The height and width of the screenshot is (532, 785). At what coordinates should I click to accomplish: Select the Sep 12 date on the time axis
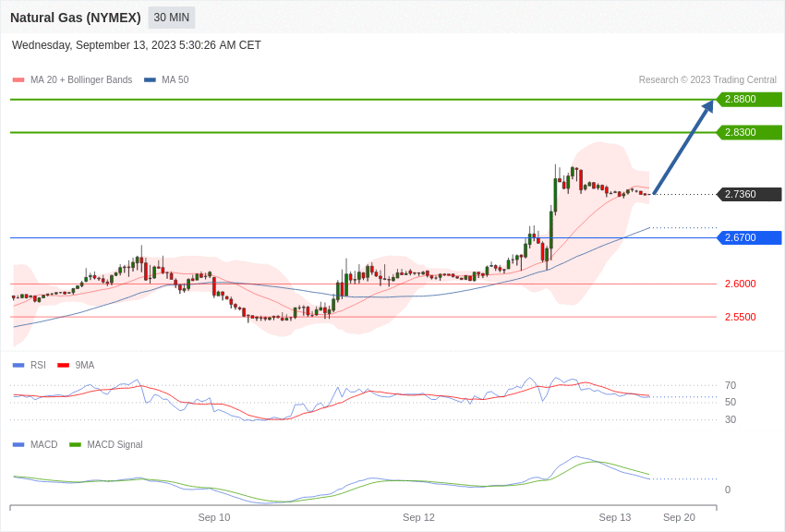[x=418, y=517]
